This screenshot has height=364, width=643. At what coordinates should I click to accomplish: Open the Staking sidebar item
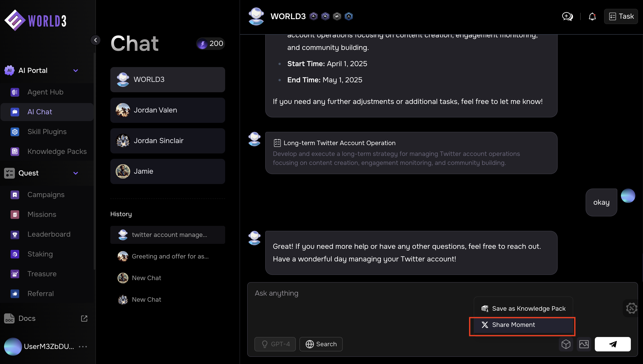[40, 254]
